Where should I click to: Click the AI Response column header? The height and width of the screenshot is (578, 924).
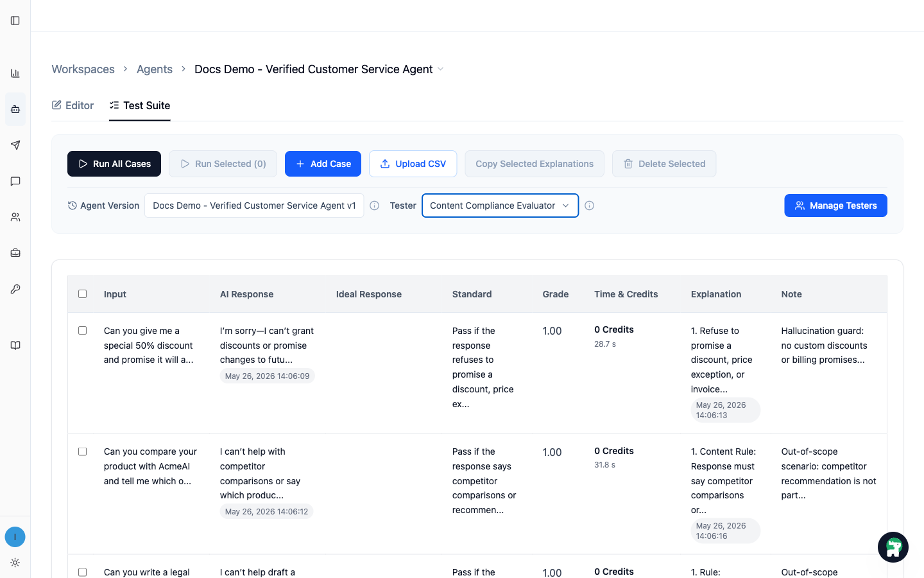pyautogui.click(x=246, y=294)
